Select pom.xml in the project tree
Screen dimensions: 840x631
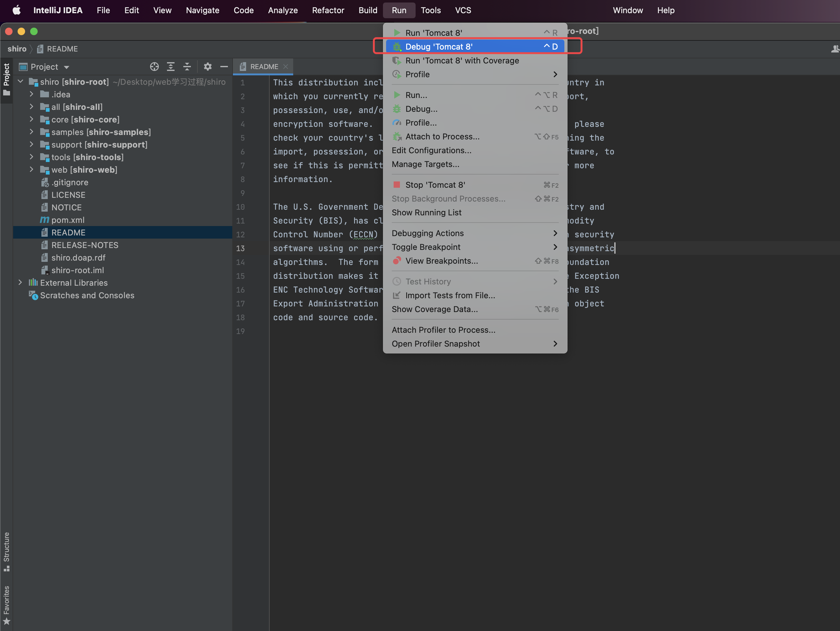[x=68, y=220]
